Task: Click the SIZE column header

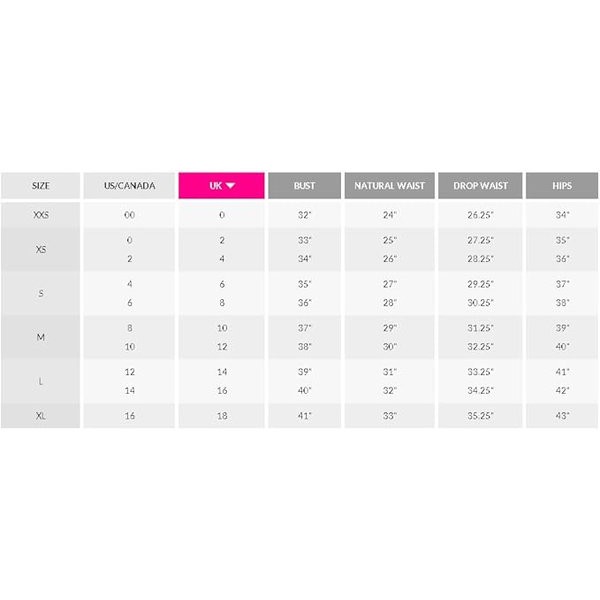Action: tap(41, 186)
